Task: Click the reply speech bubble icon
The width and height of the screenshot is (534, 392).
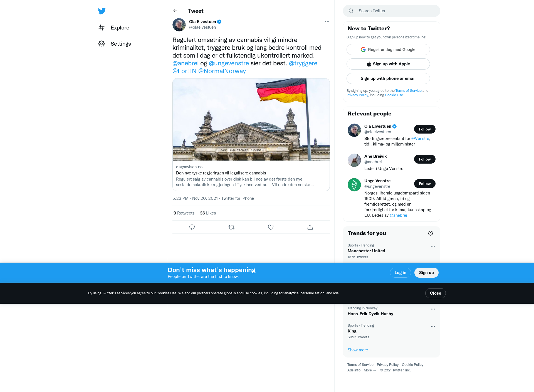Action: (x=192, y=227)
